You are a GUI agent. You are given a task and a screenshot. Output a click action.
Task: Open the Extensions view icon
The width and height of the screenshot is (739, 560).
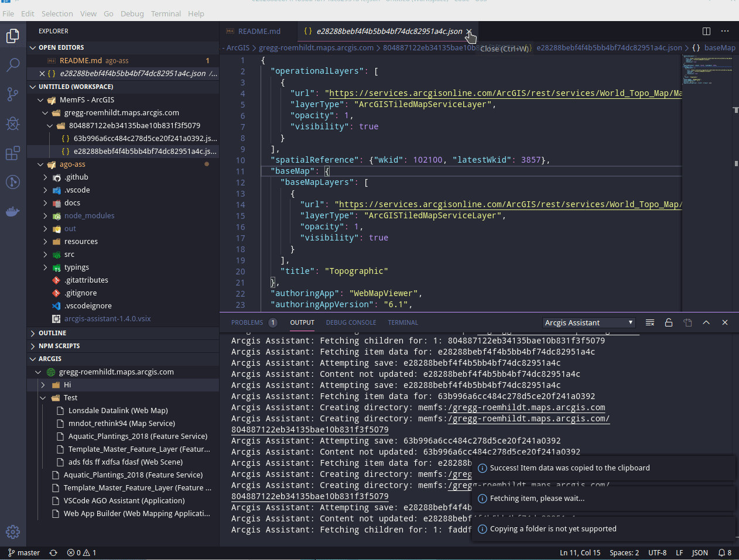click(13, 153)
